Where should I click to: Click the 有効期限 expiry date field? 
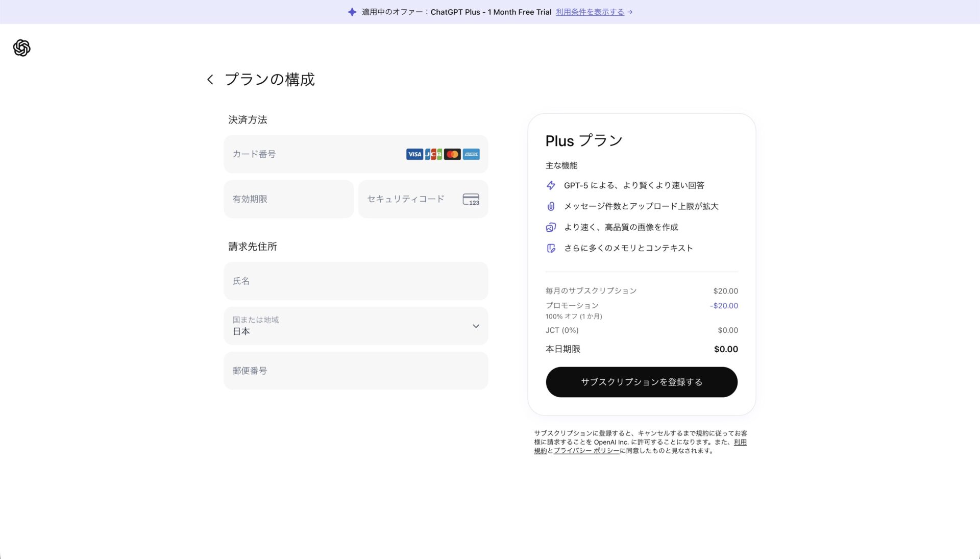[288, 199]
